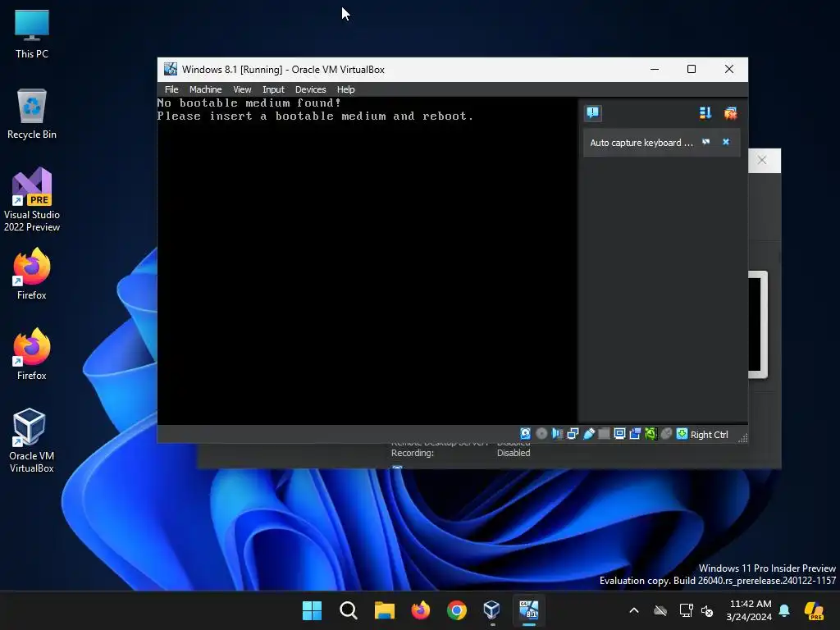Click the hard disk activity status icon
This screenshot has height=630, width=840.
point(526,434)
